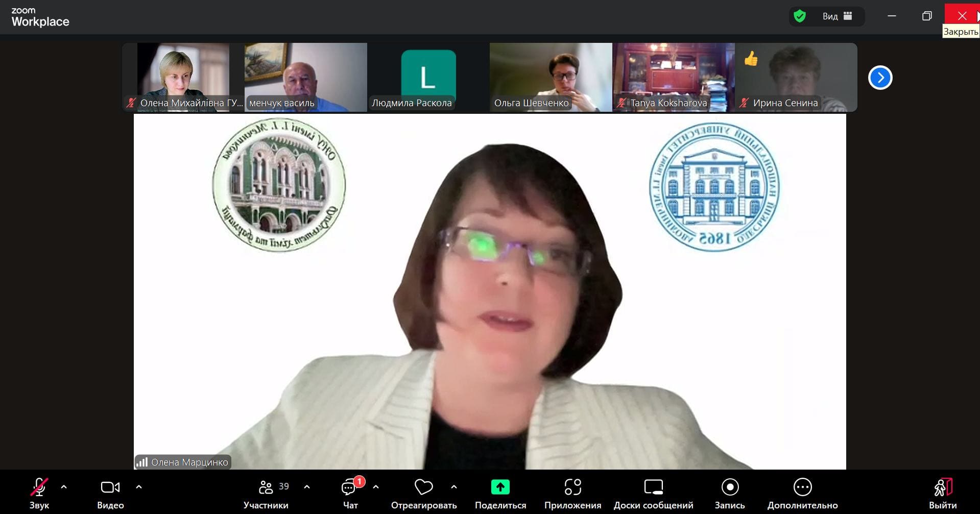Image resolution: width=980 pixels, height=514 pixels.
Task: Click the Отреагировать heart reaction icon
Action: click(423, 488)
